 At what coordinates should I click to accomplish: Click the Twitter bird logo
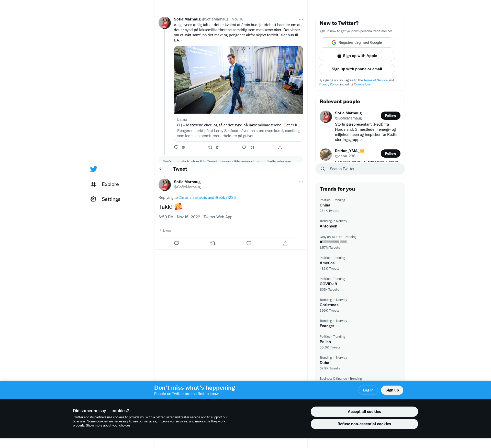94,169
